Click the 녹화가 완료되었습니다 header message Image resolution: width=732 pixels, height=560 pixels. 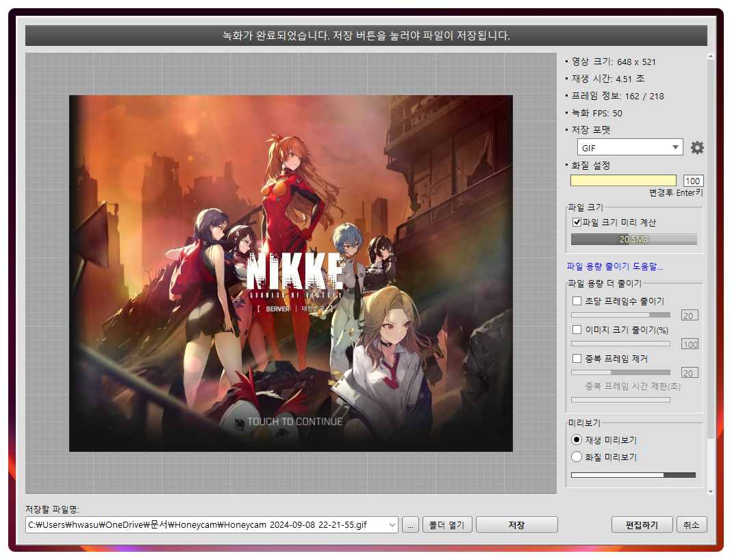point(366,36)
